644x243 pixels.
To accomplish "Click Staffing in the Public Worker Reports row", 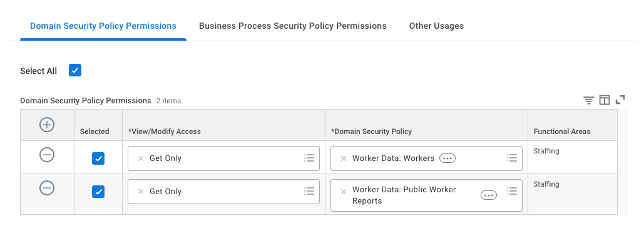I will [546, 184].
